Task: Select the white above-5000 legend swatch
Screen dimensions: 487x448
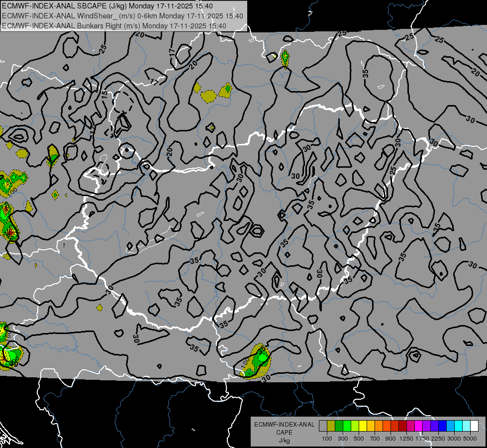Action: pos(474,426)
